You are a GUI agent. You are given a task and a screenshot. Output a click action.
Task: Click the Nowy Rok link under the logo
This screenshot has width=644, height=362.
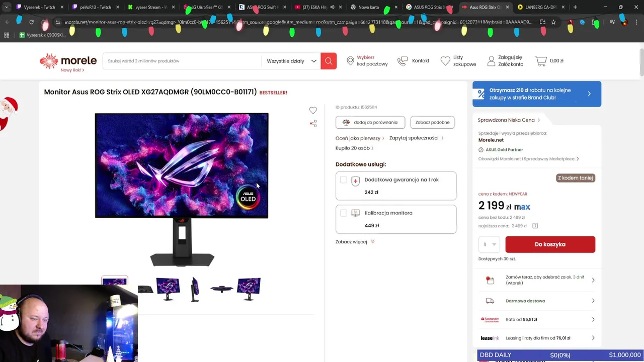72,70
